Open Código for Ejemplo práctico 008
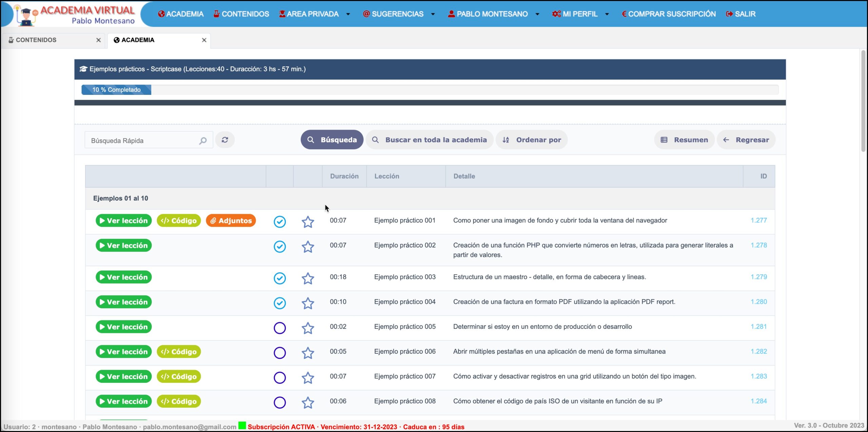 click(179, 401)
